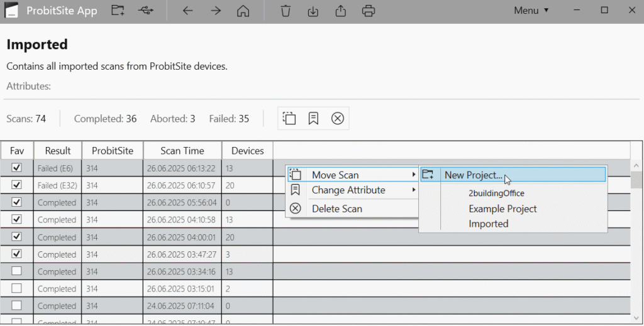Viewport: 644px width, 326px height.
Task: Uncheck favorite for scan at 03:47:27
Action: point(16,254)
